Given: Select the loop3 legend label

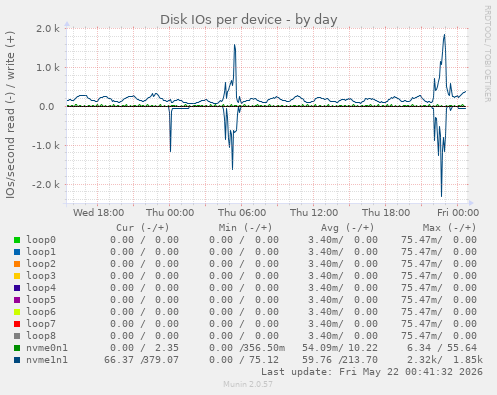Looking at the screenshot, I should 41,276.
